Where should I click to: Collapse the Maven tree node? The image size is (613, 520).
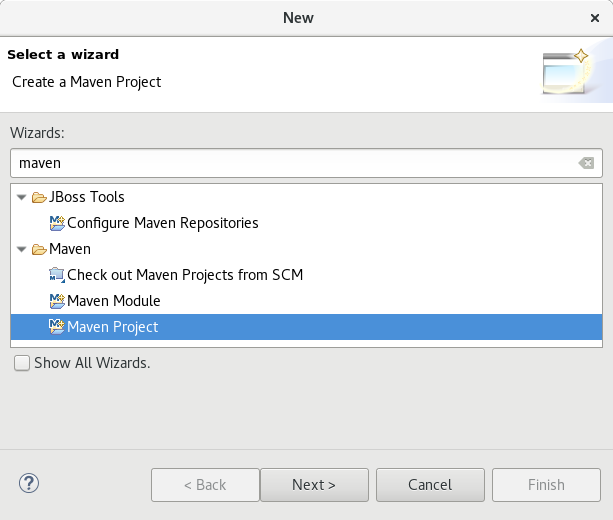22,249
